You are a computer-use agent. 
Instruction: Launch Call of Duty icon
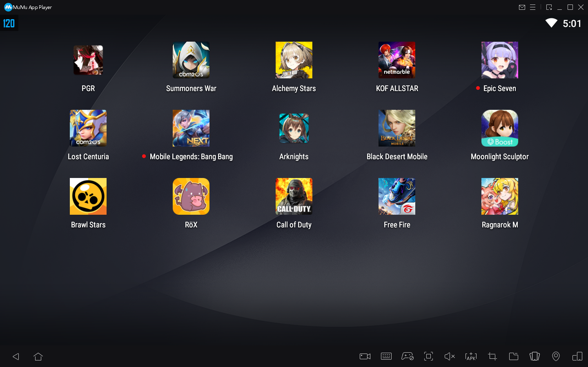(294, 196)
